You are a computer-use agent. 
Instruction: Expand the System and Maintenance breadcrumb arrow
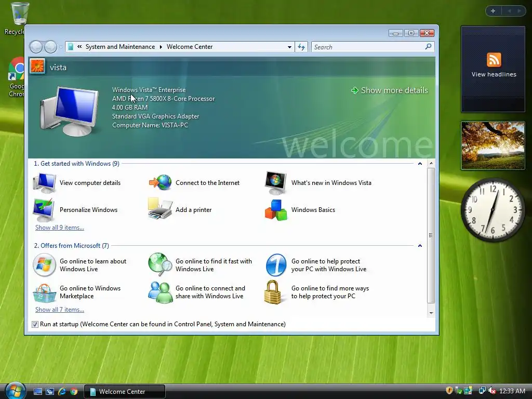tap(161, 47)
